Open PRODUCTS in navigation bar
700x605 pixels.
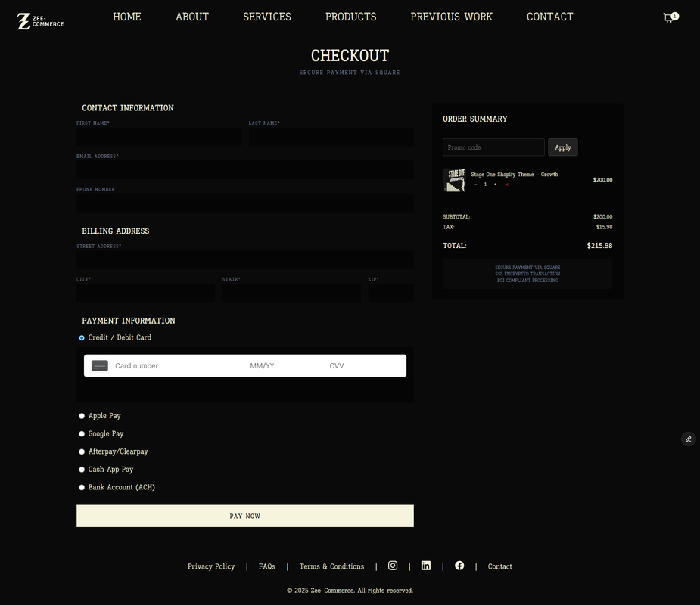(351, 17)
